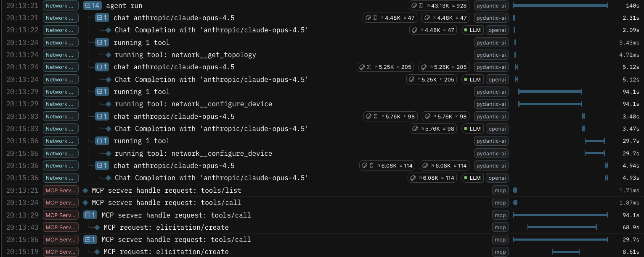Screen dimensions: 644x257
Task: Click timeline marker of the MCP tools/list request
Action: [x=515, y=190]
